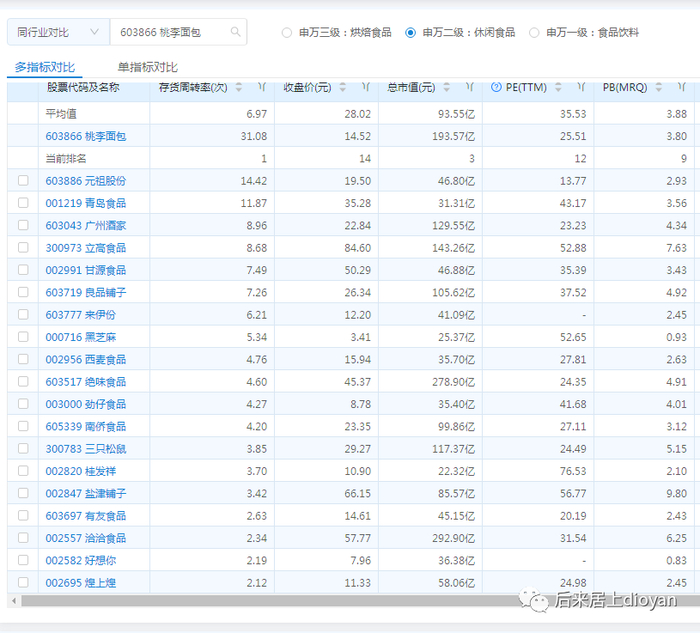The height and width of the screenshot is (633, 700).
Task: Sort by PE(TTM) column arrows
Action: (x=558, y=87)
